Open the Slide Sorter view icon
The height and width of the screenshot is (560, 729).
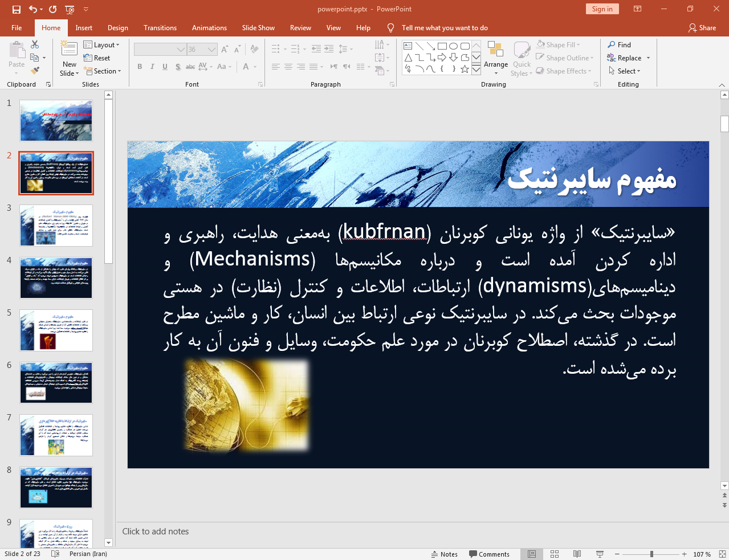[x=554, y=554]
